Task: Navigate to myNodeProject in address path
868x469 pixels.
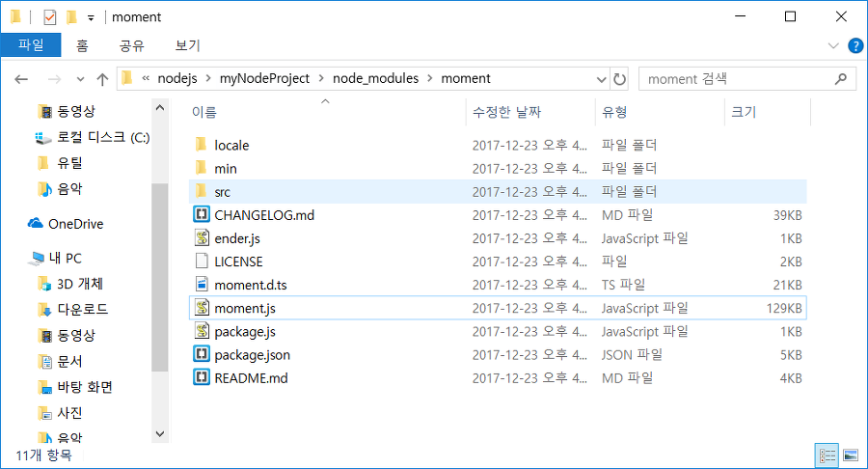Action: pos(264,78)
